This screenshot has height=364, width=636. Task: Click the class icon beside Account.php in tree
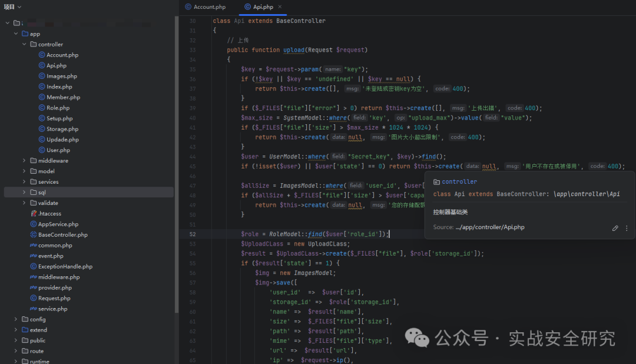point(41,55)
